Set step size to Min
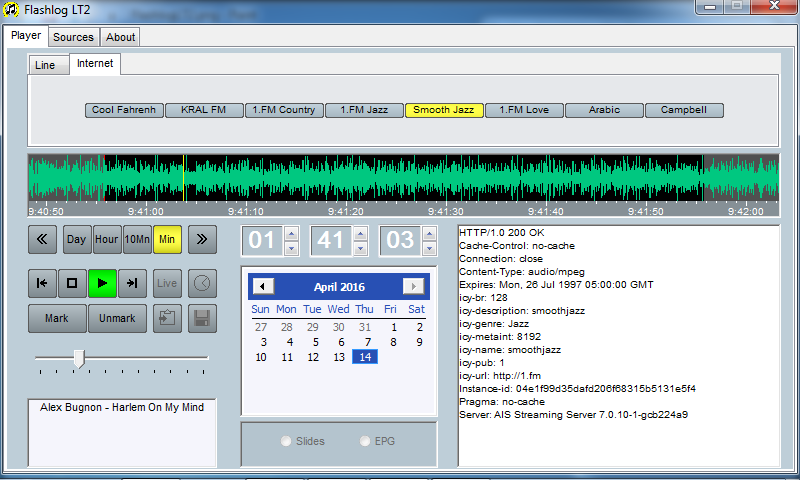The width and height of the screenshot is (800, 480). tap(167, 239)
